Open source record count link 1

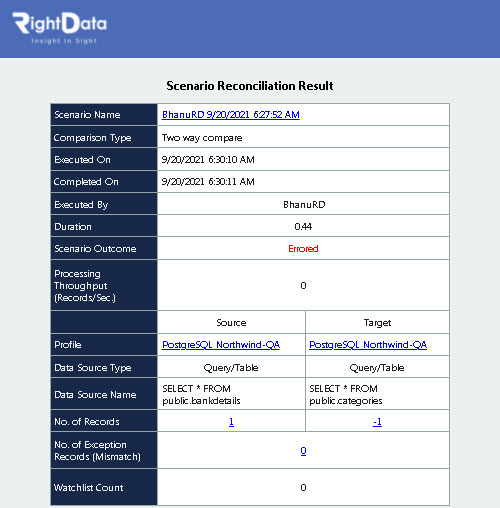coord(231,422)
